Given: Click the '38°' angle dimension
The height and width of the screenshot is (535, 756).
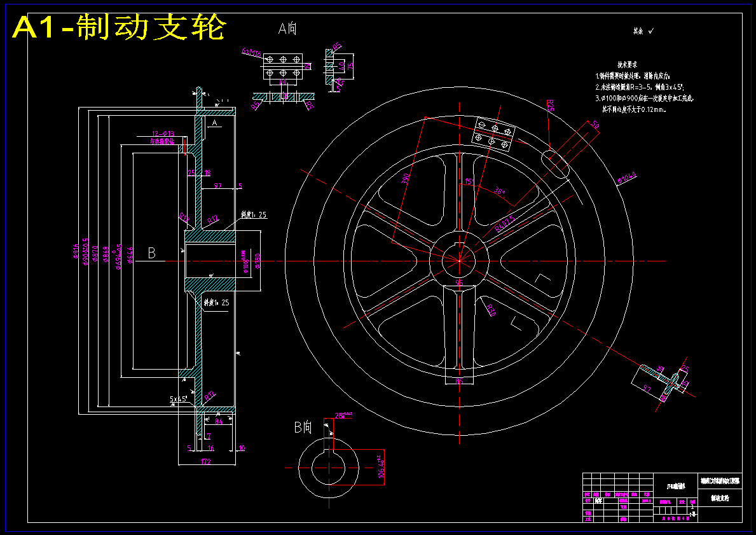Looking at the screenshot, I should [x=499, y=191].
